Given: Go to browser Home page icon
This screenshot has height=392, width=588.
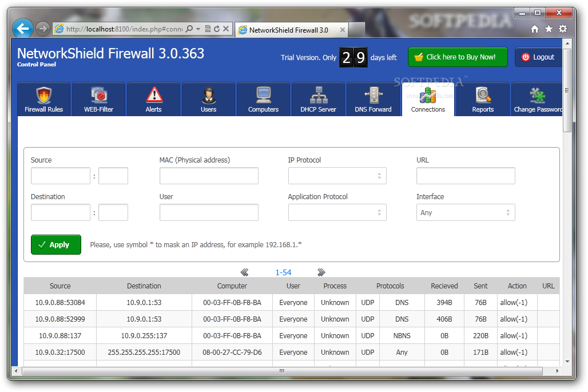Looking at the screenshot, I should pos(535,29).
